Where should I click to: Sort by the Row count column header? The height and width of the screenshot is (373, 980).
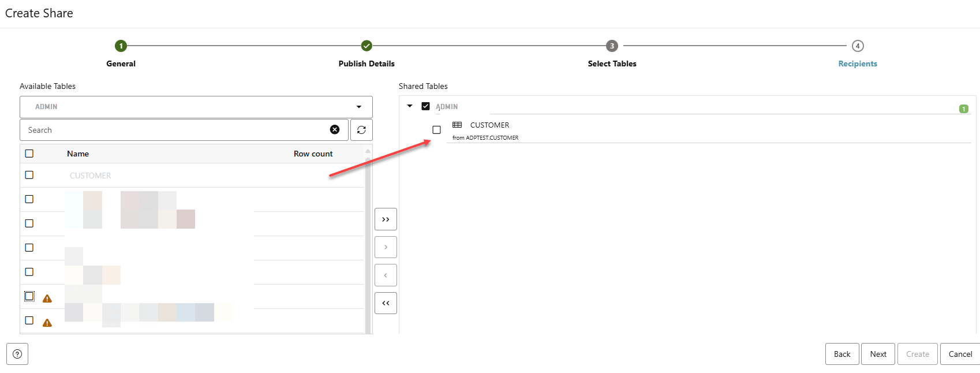313,154
